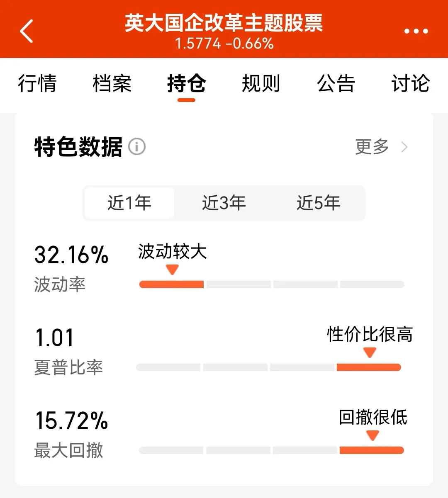Tap the 夏普比率 triangle marker
448x498 pixels.
click(x=370, y=353)
